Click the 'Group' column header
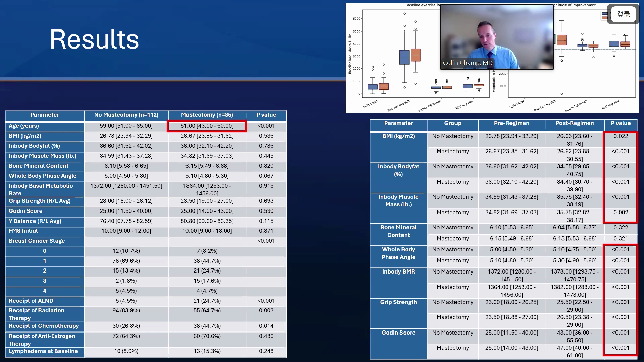644x362 pixels. [x=452, y=123]
